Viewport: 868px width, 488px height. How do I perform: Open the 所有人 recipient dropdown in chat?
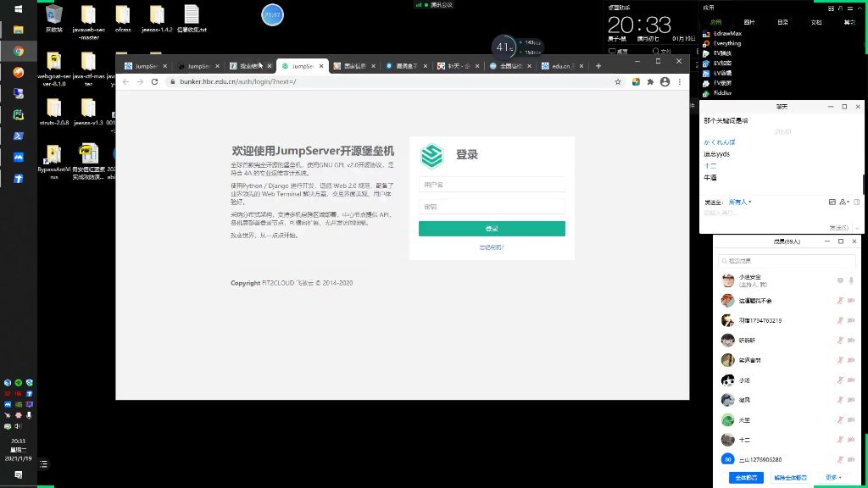(740, 202)
